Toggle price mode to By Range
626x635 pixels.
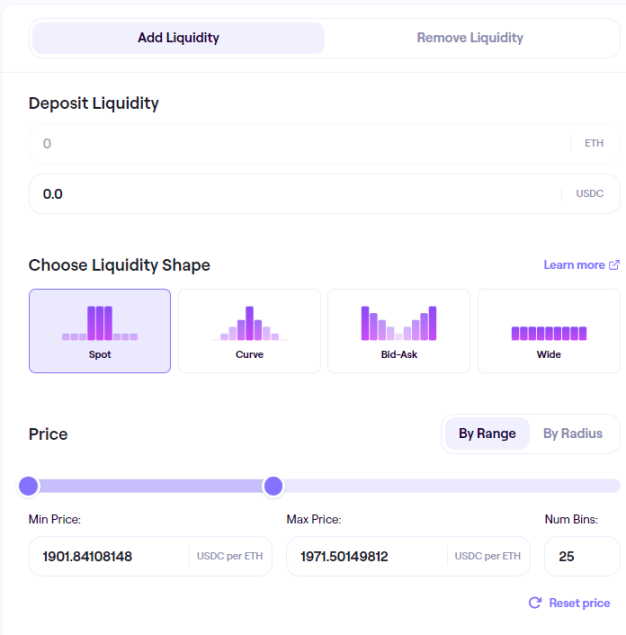pyautogui.click(x=487, y=434)
